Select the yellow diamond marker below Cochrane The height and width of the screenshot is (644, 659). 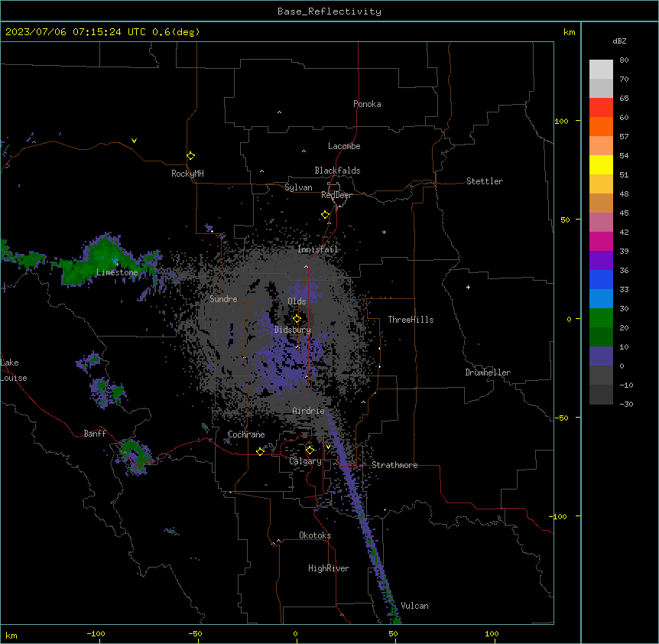coord(260,451)
